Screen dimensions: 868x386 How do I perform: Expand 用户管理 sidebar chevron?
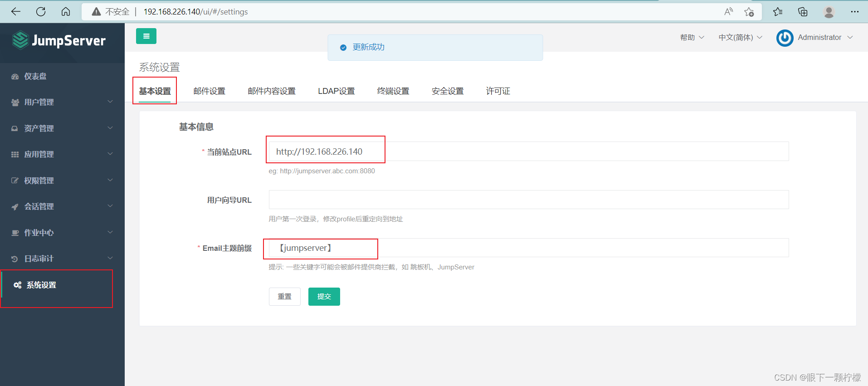pos(110,102)
